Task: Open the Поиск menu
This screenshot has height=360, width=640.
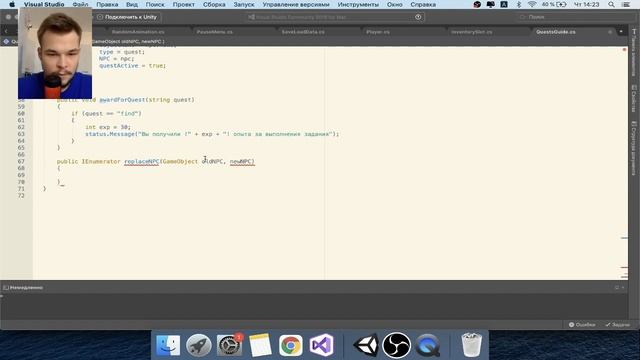Action: tap(155, 4)
